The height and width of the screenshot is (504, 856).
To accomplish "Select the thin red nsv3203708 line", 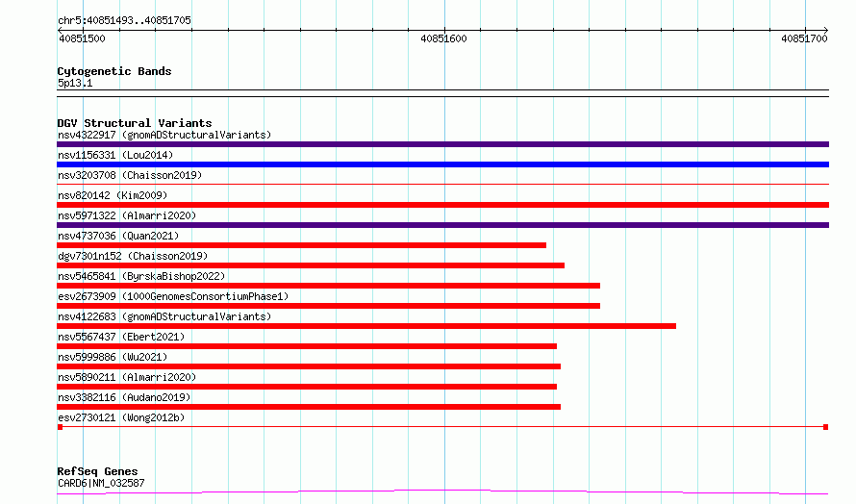I will [442, 185].
